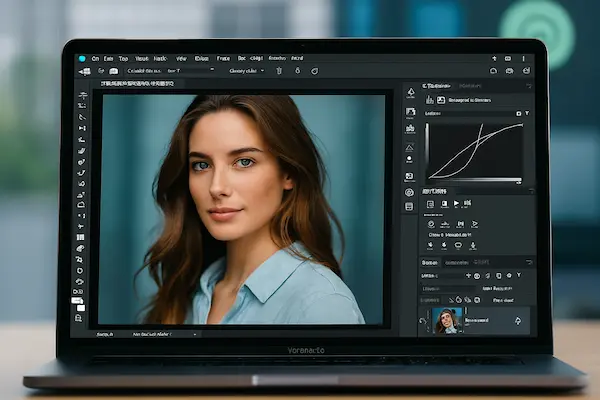This screenshot has width=600, height=400.
Task: Click the crossing point on the curves graph
Action: [x=478, y=142]
